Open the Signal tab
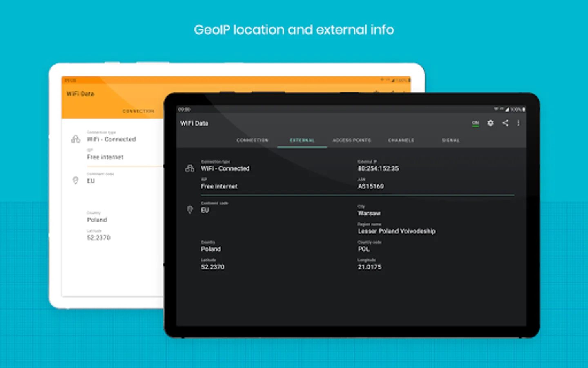Screen dimensions: 588x368 click(x=451, y=140)
